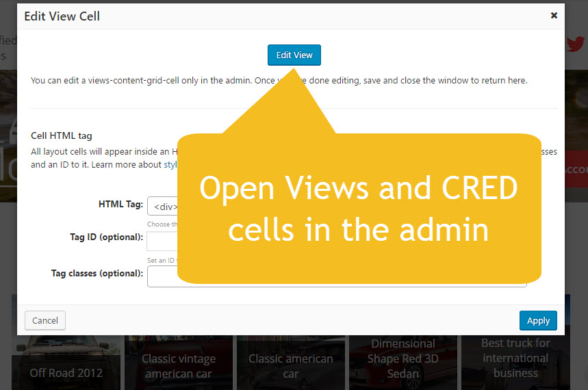Open Best truck for international business tile
This screenshot has width=588, height=390.
pos(515,363)
